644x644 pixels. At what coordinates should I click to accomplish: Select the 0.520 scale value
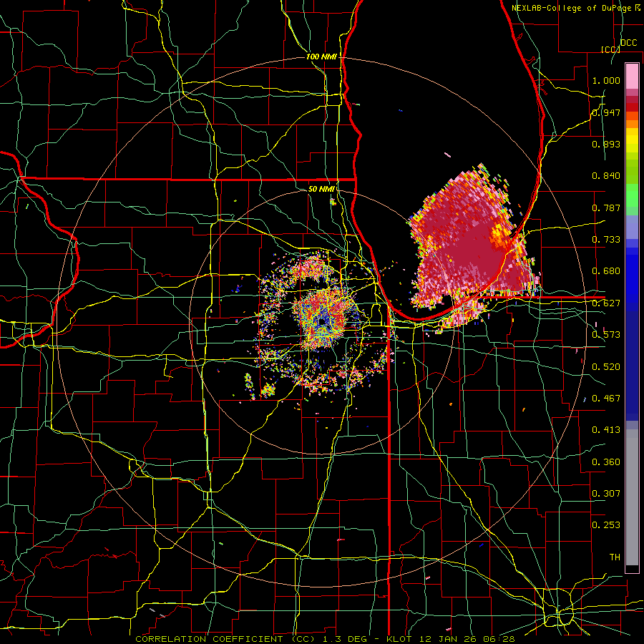[606, 366]
